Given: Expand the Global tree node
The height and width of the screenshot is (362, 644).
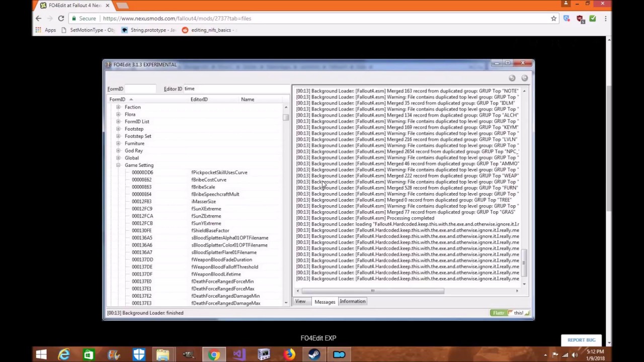Looking at the screenshot, I should pos(118,158).
